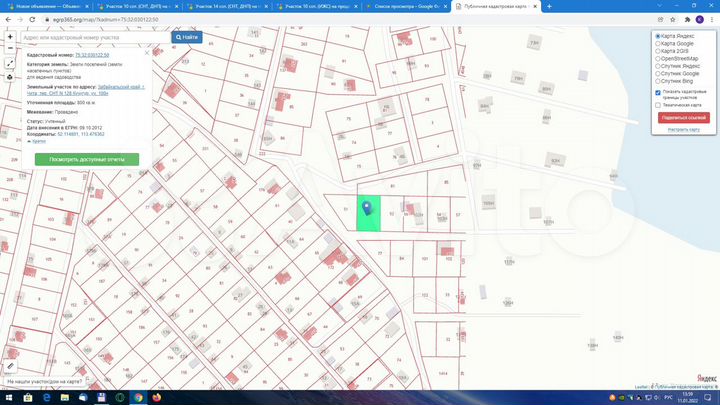Open the map layers icon below the measuring tool
This screenshot has width=720, height=405.
(10, 77)
